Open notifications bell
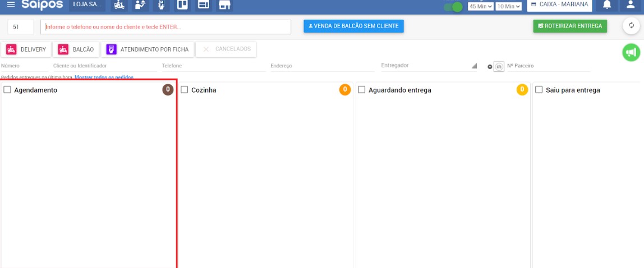Viewport: 644px width, 268px height. click(606, 5)
